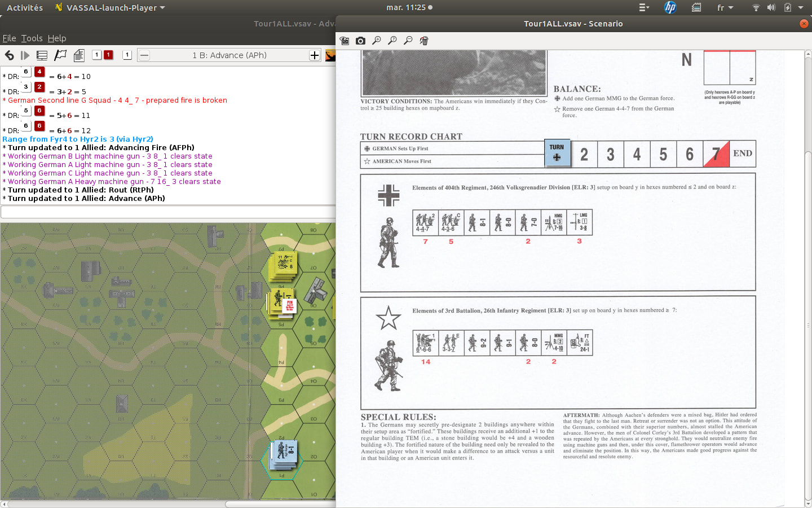
Task: Click the Wi-Fi status icon
Action: point(756,7)
